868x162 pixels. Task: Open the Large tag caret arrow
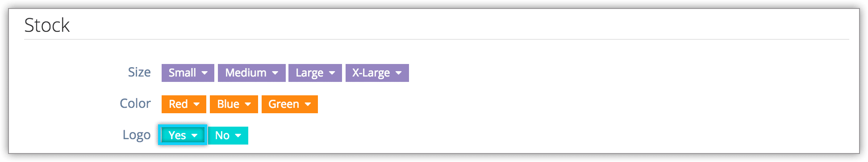(x=332, y=73)
